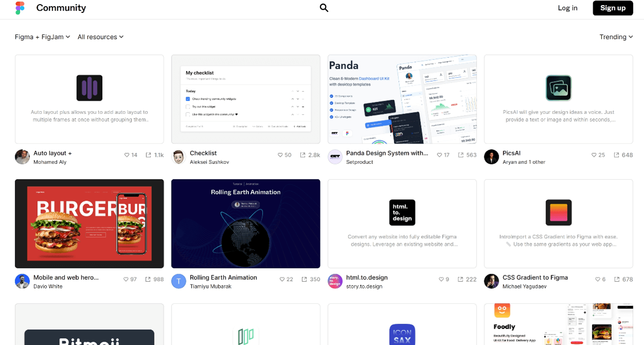Click the heart icon next to PicsAI
Viewport: 644px width, 345px height.
tap(594, 155)
